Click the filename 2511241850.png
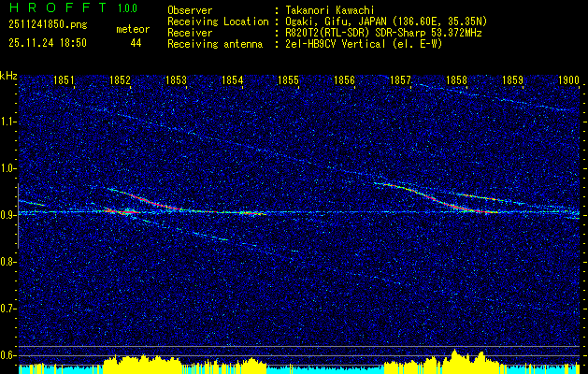This screenshot has height=374, width=588. point(48,24)
